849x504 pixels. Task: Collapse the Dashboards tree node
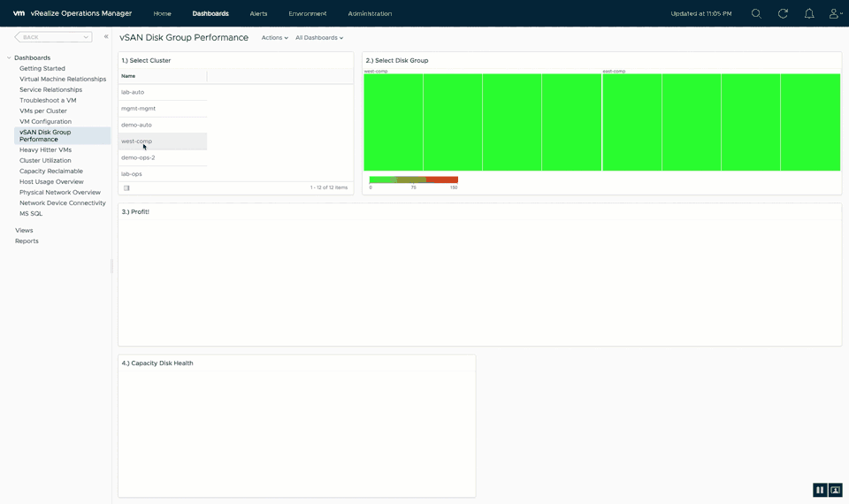(x=9, y=58)
